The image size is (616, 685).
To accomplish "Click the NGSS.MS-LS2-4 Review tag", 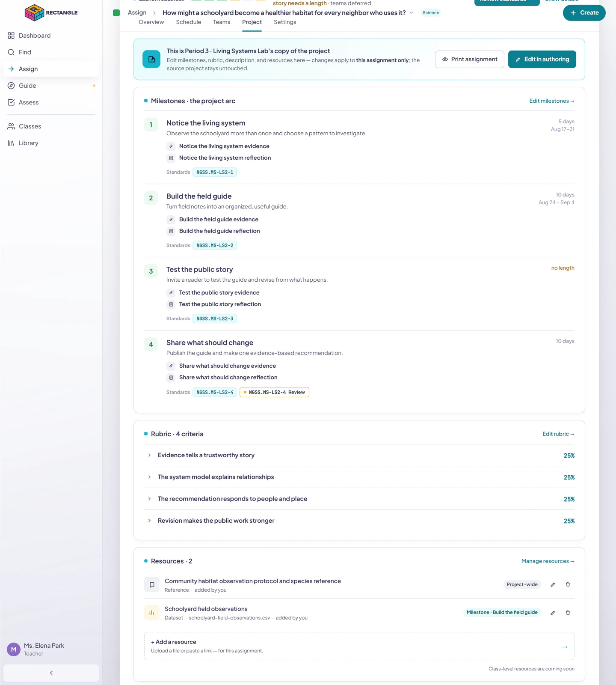I will [x=274, y=392].
